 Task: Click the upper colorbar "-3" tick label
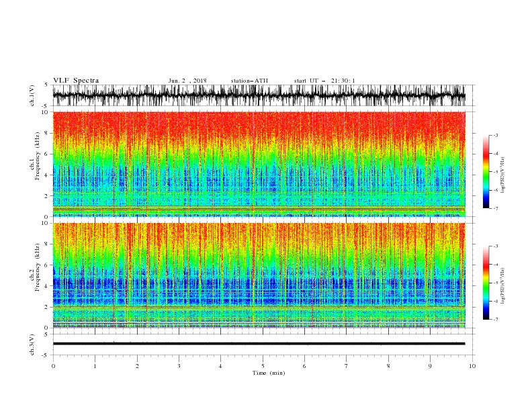pyautogui.click(x=495, y=135)
